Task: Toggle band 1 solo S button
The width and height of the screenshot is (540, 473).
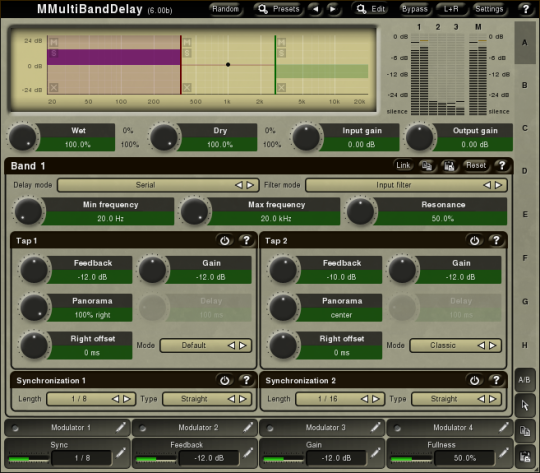Action: pyautogui.click(x=54, y=53)
